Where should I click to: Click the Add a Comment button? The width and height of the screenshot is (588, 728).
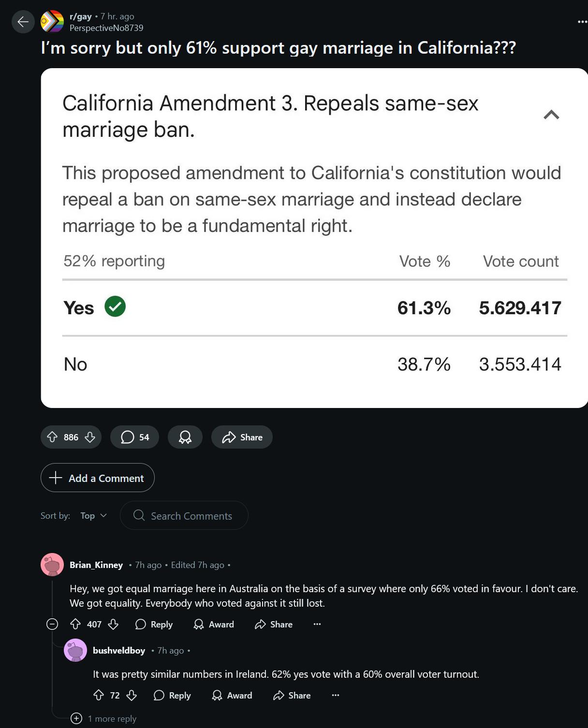[98, 478]
